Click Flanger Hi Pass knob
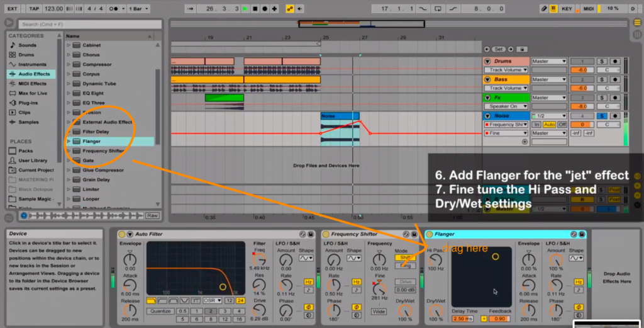 coord(435,259)
